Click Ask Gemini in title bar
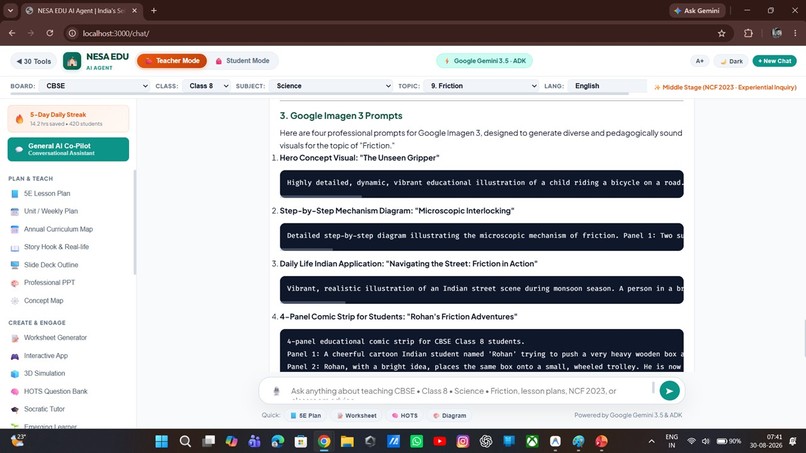The height and width of the screenshot is (453, 806). 697,10
